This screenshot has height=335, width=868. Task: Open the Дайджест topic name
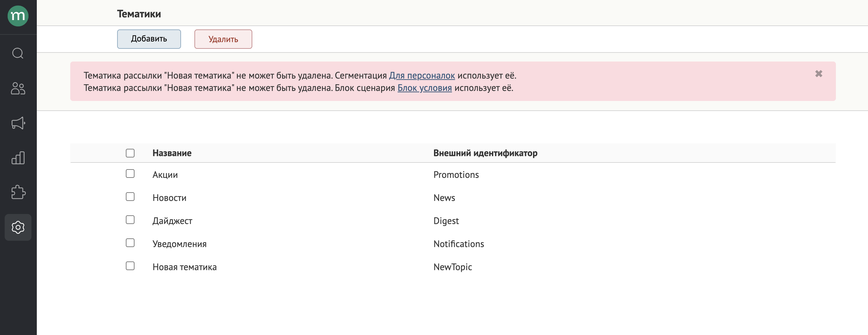[172, 221]
